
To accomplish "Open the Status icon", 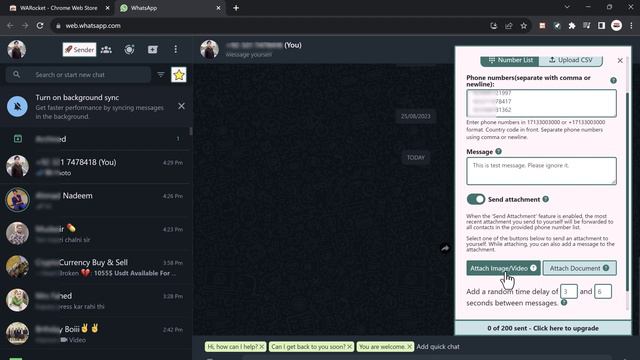I will pos(129,49).
